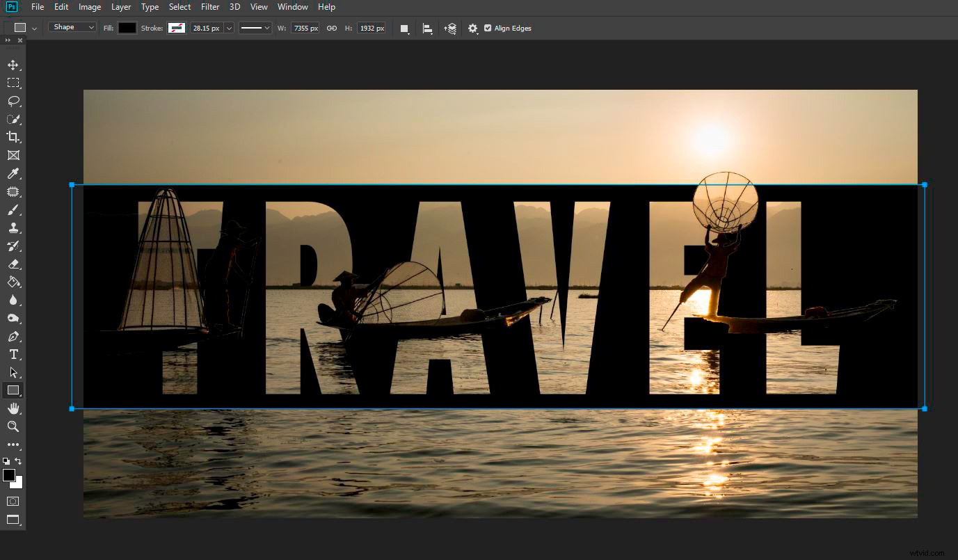The width and height of the screenshot is (958, 560).
Task: Expand the stroke width dropdown
Action: pyautogui.click(x=230, y=28)
